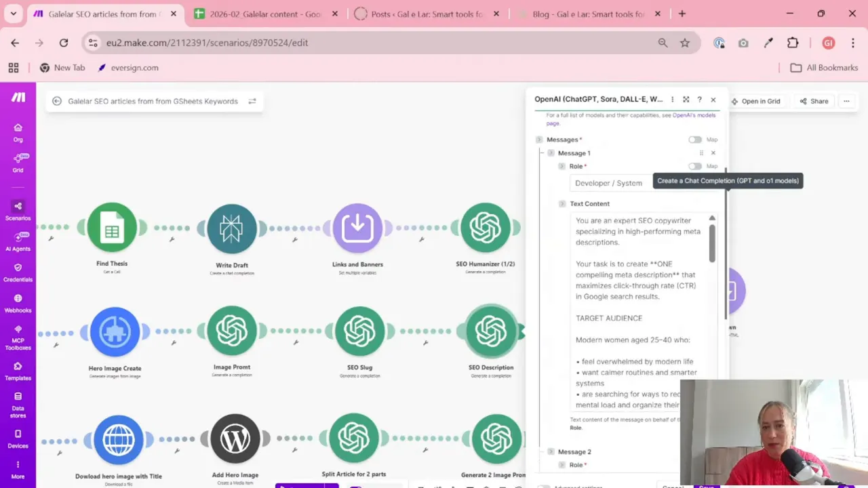Toggle Map switch for Messages
868x488 pixels.
pos(695,140)
